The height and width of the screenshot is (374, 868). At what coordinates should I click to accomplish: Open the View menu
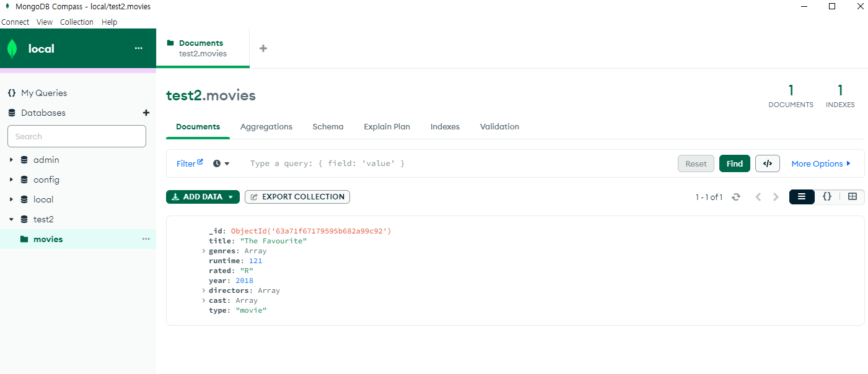(45, 22)
